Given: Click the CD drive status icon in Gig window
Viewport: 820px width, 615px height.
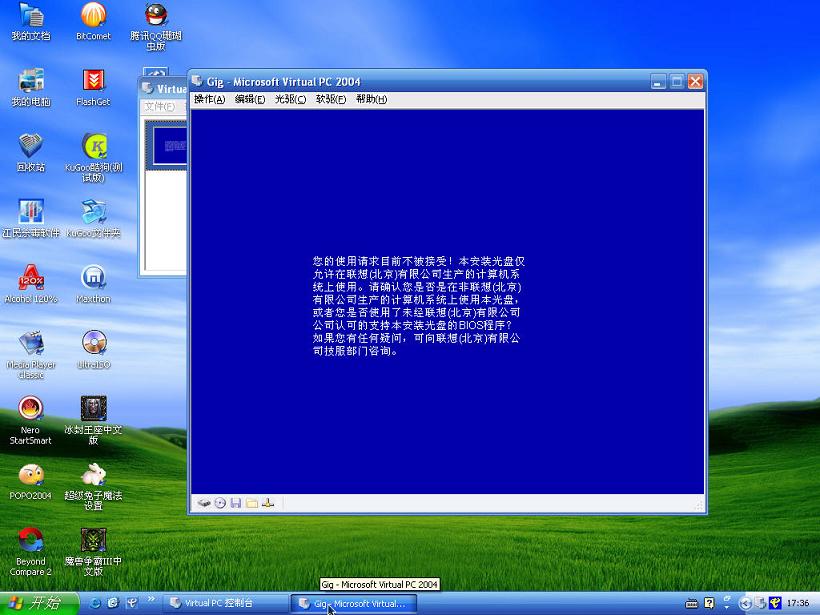Looking at the screenshot, I should [x=220, y=503].
